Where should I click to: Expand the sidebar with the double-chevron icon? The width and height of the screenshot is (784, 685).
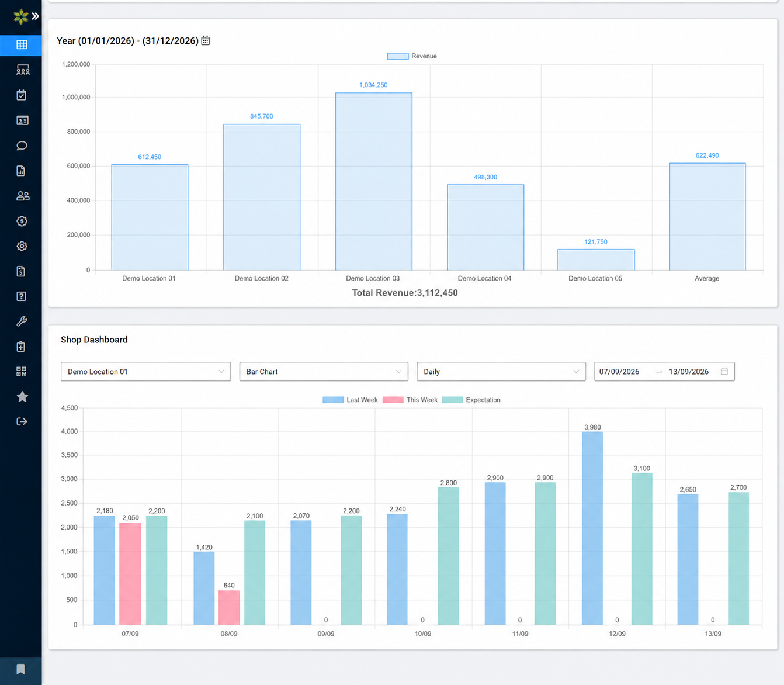tap(36, 16)
